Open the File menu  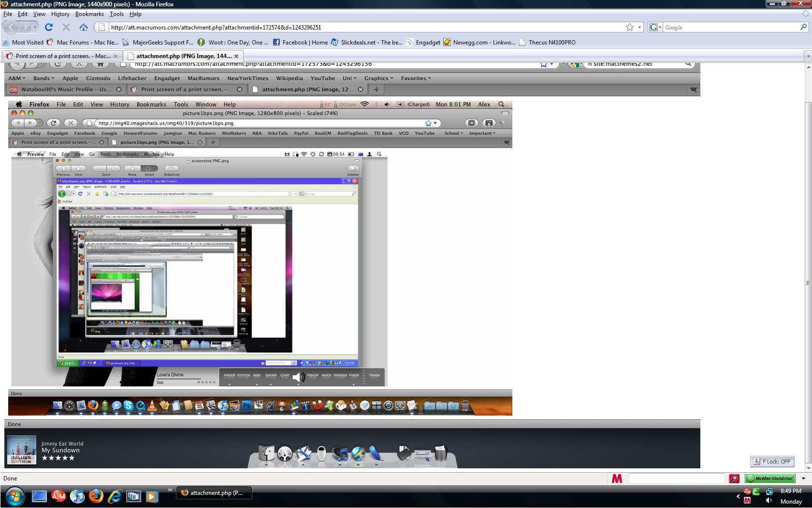(8, 14)
